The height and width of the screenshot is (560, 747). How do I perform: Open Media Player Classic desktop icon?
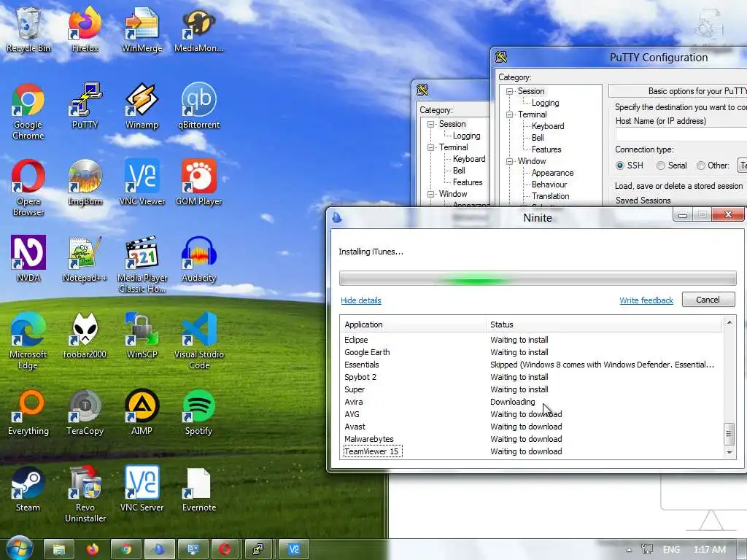pyautogui.click(x=142, y=264)
